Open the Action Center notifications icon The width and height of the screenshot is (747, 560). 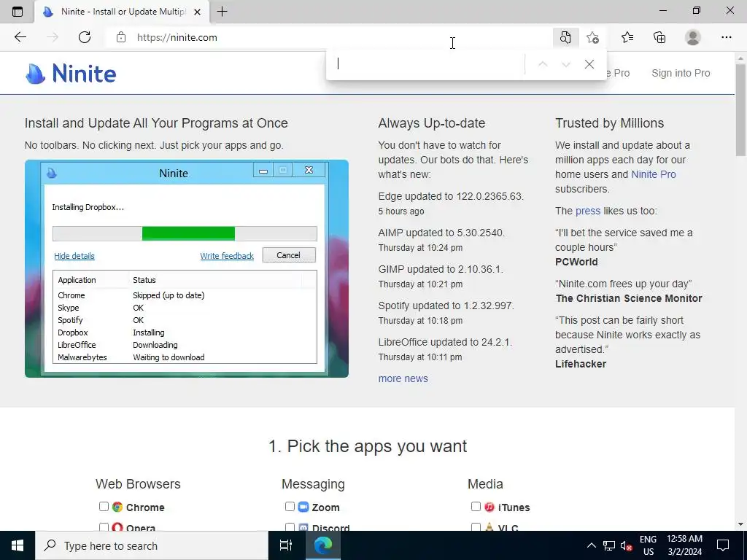[723, 545]
